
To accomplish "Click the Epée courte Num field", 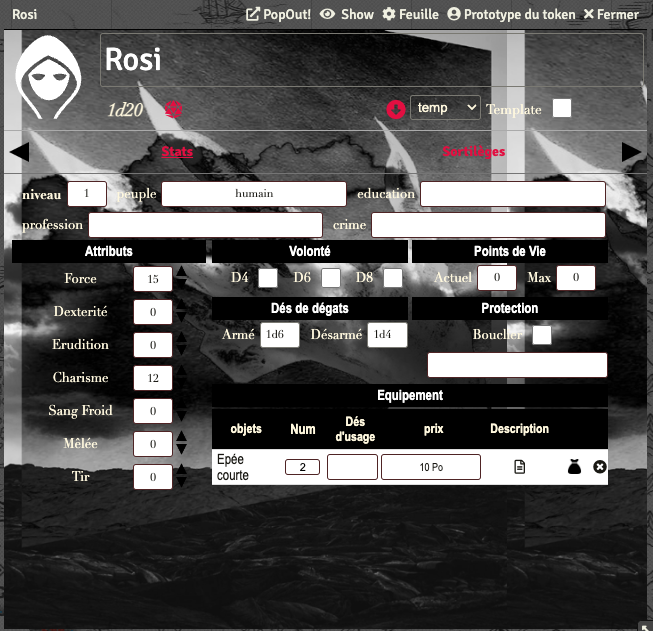I will (x=302, y=467).
